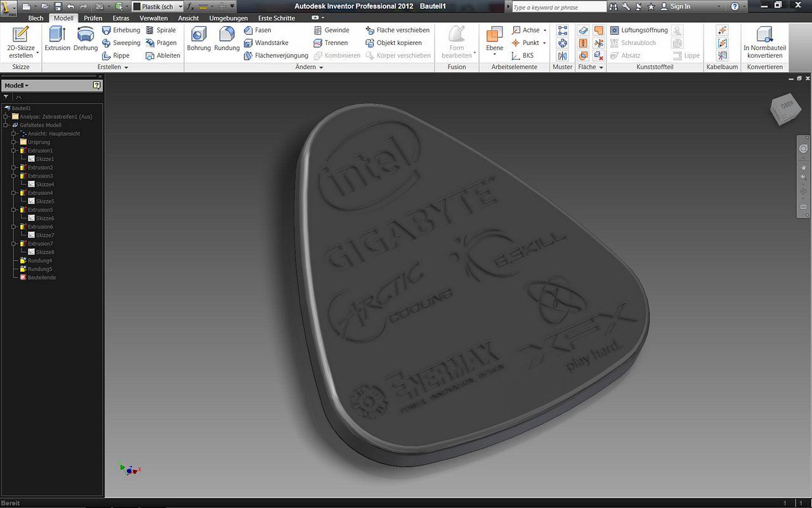Image resolution: width=812 pixels, height=508 pixels.
Task: Create a new 2D-Skizze
Action: click(21, 43)
